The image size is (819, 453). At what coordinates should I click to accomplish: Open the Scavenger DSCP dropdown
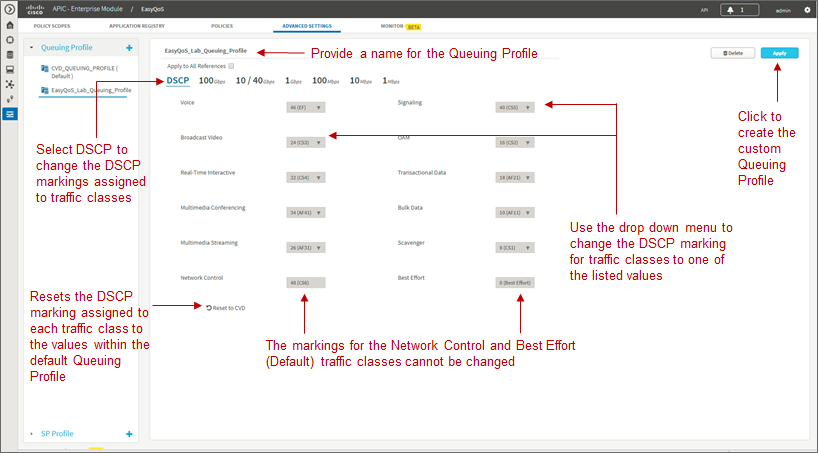tap(514, 248)
